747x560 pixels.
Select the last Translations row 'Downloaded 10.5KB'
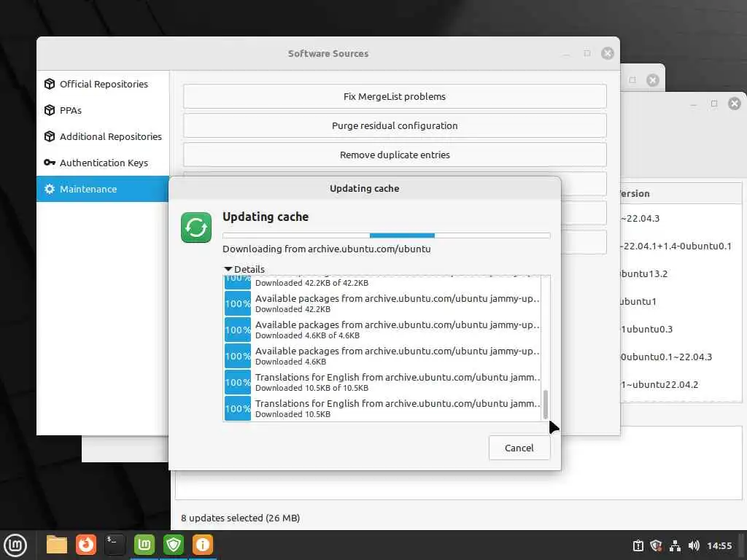pyautogui.click(x=382, y=408)
